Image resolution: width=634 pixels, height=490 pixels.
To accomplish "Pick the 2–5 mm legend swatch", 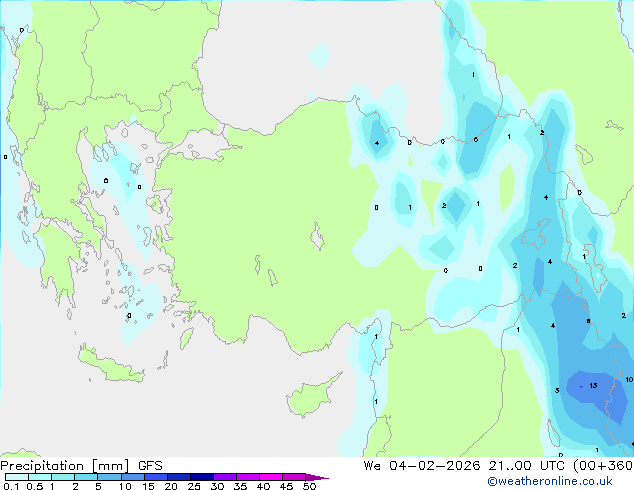I will click(86, 477).
